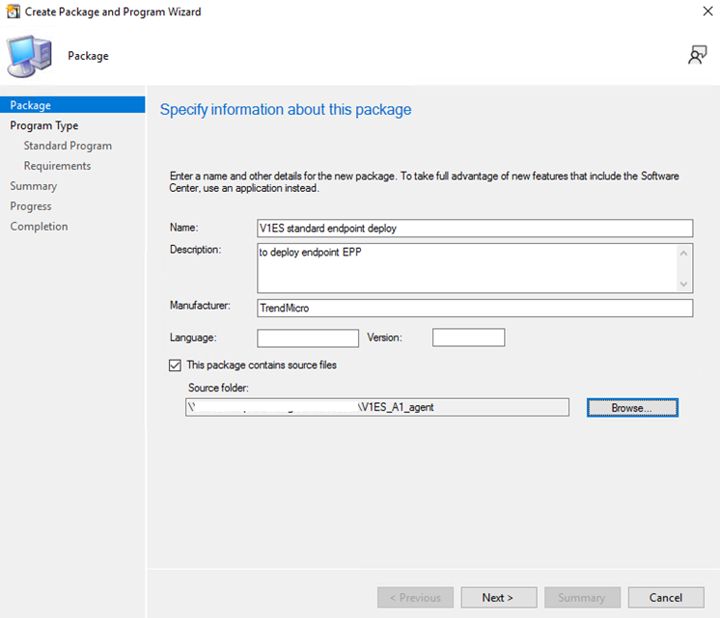Viewport: 720px width, 618px height.
Task: Cancel the package creation wizard
Action: 665,598
